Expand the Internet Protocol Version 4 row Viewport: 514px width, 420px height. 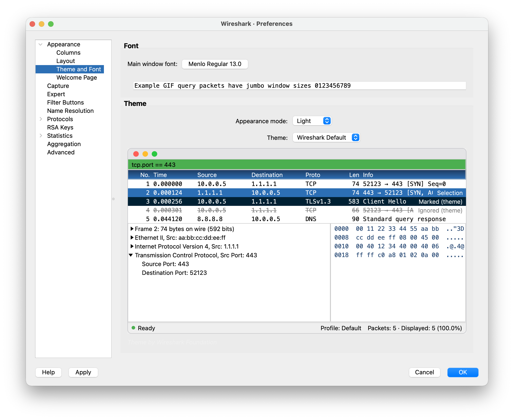click(x=132, y=246)
